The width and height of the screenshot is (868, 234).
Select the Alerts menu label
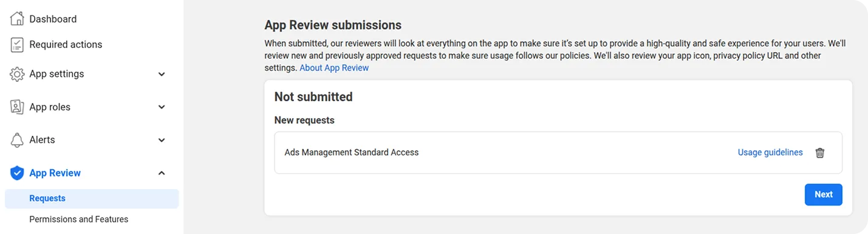tap(42, 140)
